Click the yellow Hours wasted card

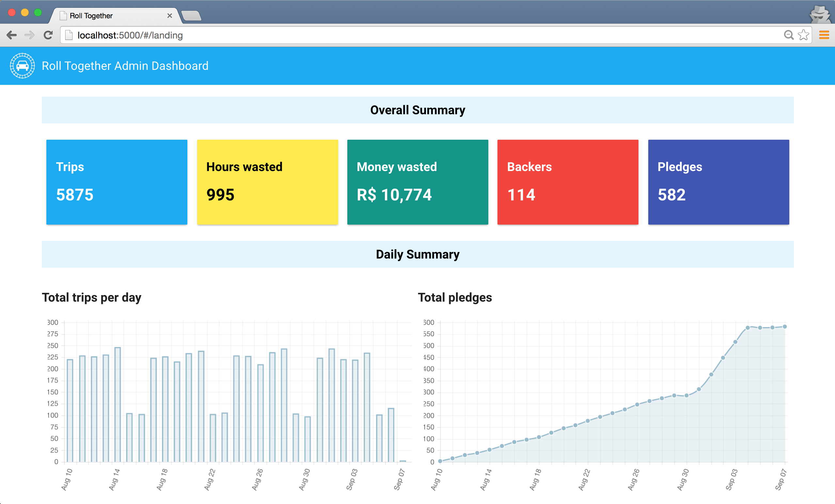point(267,182)
